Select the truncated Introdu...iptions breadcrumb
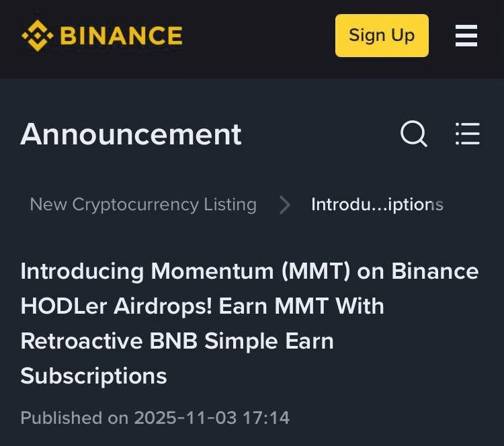This screenshot has height=446, width=504. pyautogui.click(x=377, y=204)
